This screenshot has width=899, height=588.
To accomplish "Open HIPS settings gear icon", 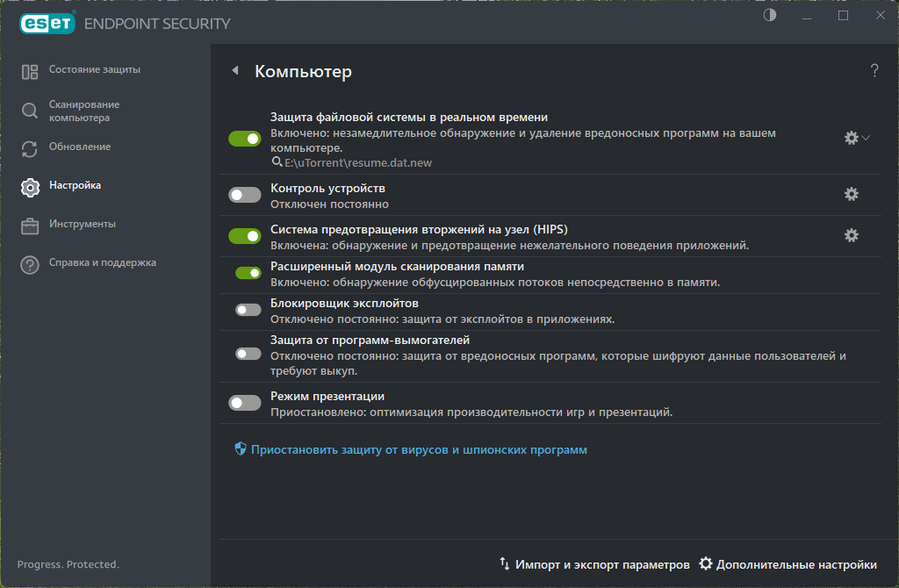I will [x=851, y=235].
